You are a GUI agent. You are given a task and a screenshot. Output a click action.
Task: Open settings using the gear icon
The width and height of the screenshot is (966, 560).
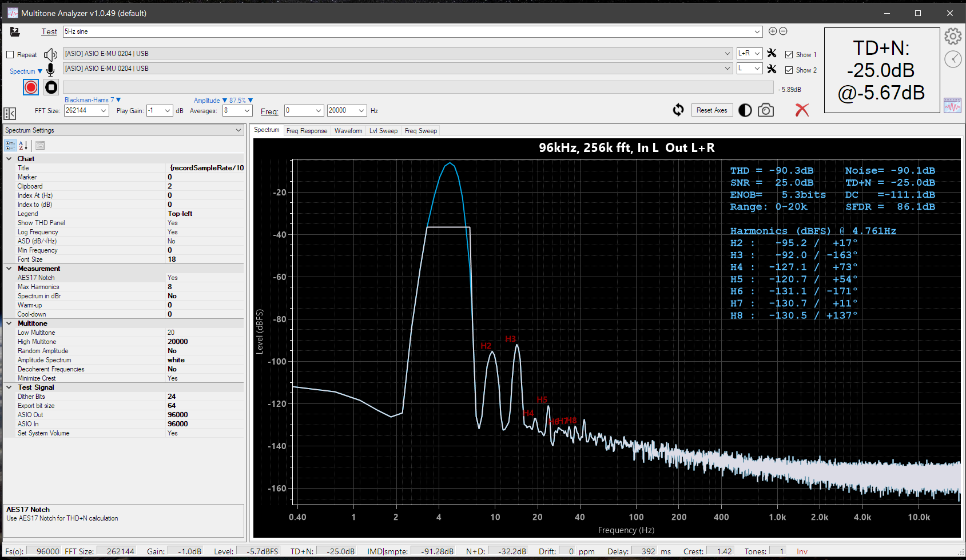click(x=953, y=37)
